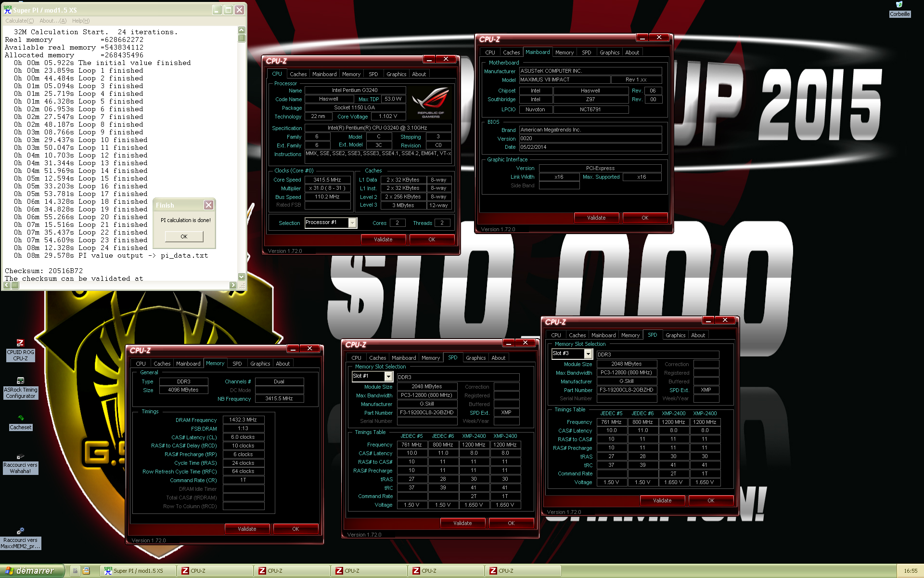Select the first CPU-Z taskbar button

215,571
